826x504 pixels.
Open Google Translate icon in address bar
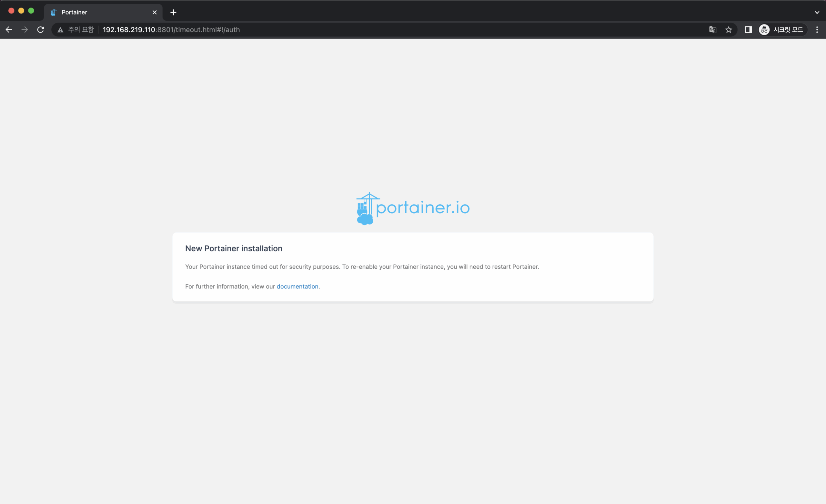click(712, 29)
